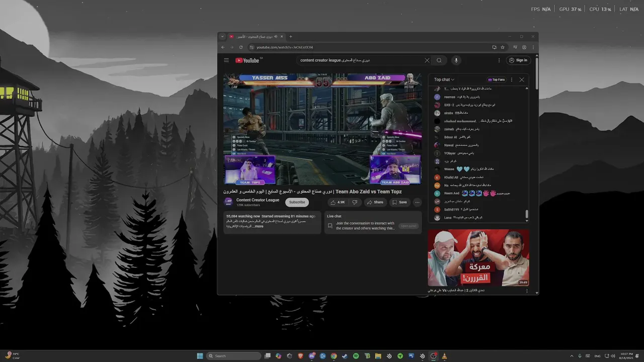
Task: Open the Chrome three-dot menu
Action: click(533, 47)
